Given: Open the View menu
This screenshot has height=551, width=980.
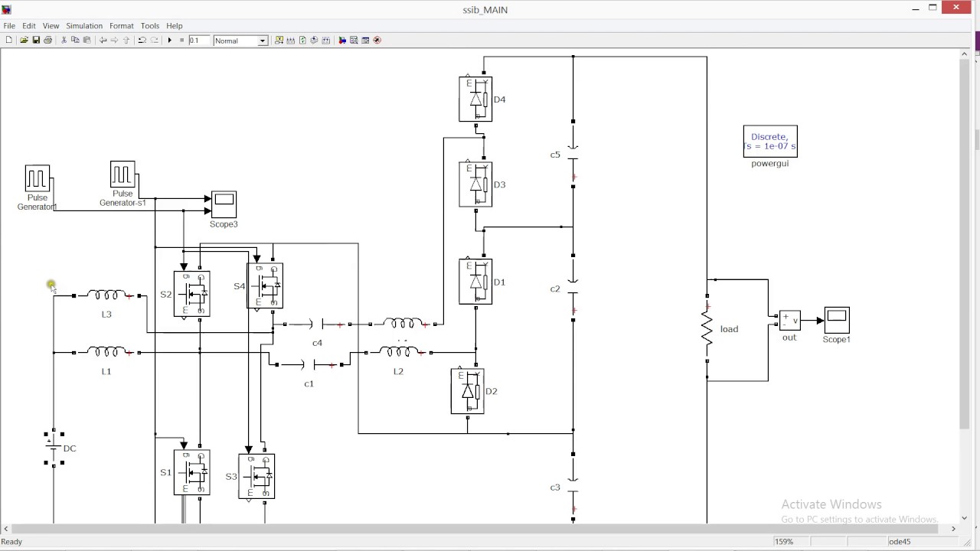Looking at the screenshot, I should (x=51, y=26).
